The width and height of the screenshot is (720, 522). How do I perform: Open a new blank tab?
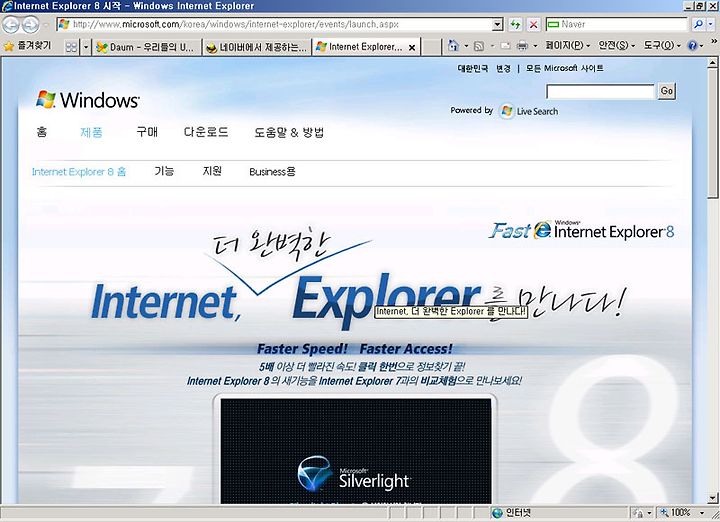click(431, 47)
